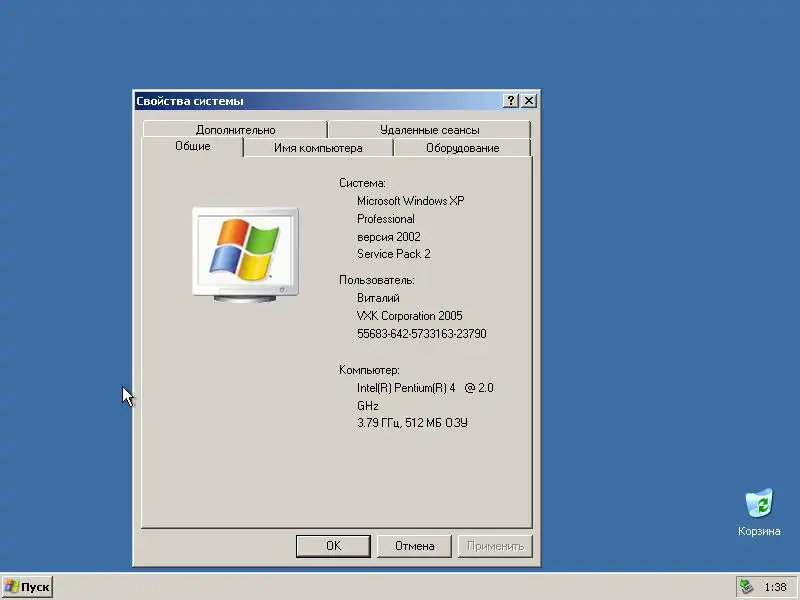Click the Service Pack 2 line
Viewport: 800px width, 600px height.
[x=393, y=254]
